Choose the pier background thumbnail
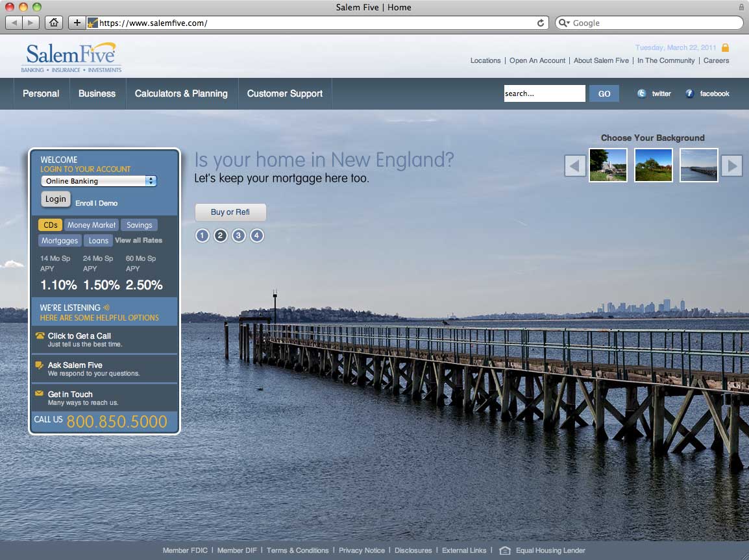This screenshot has height=560, width=749. click(x=699, y=165)
